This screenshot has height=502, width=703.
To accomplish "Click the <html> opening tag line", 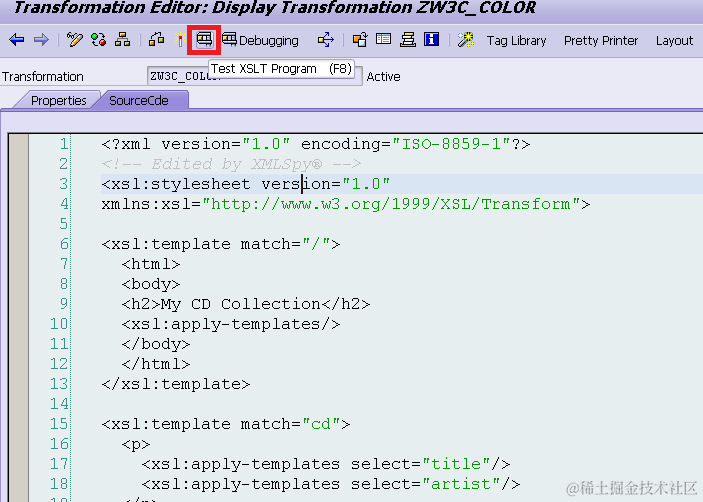I will [x=151, y=264].
